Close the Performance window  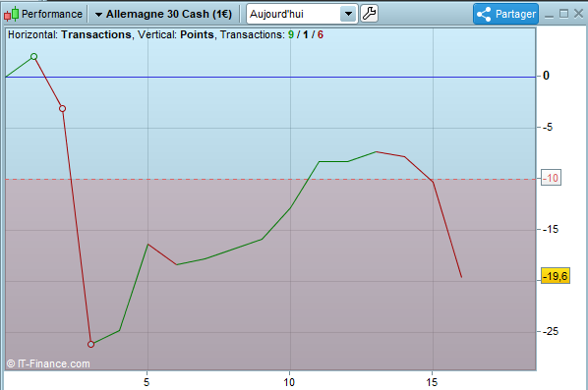click(578, 14)
